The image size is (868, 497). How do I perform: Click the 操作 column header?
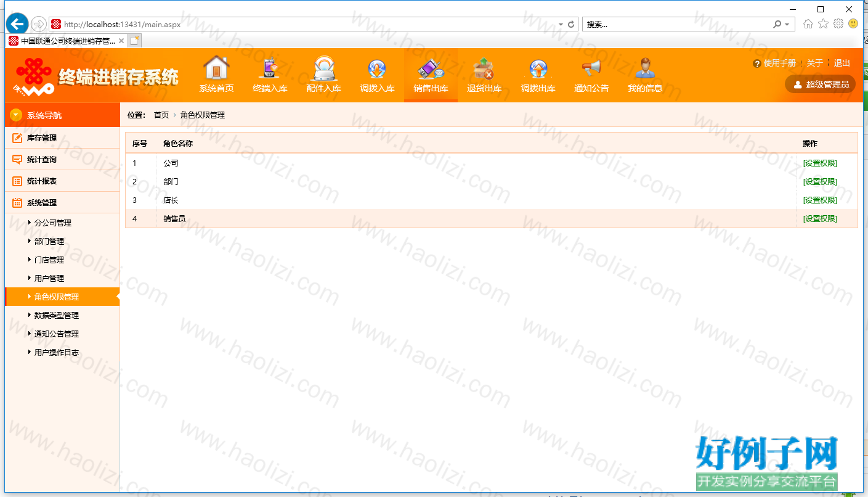pos(810,144)
